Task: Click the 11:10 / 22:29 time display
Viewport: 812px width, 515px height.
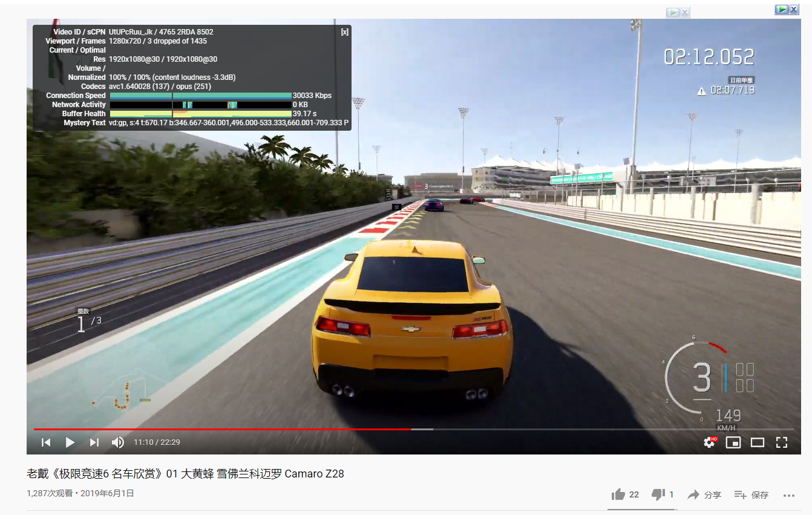Action: (157, 442)
